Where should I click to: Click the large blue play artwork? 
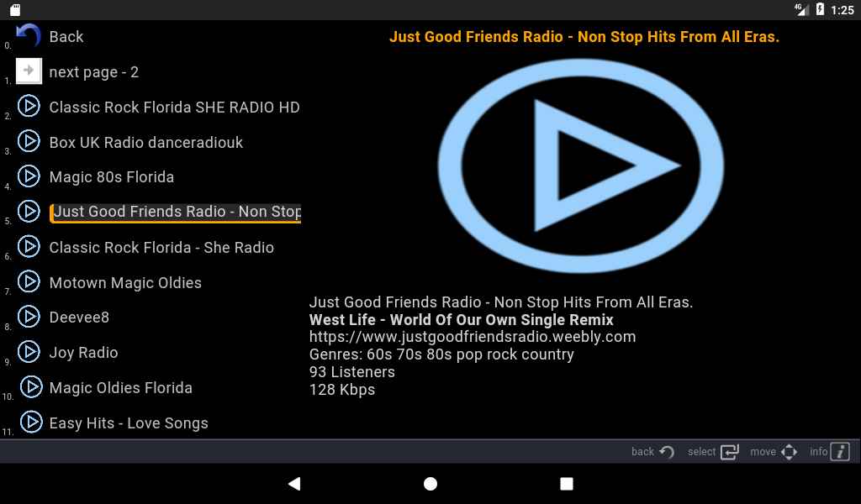coord(581,165)
